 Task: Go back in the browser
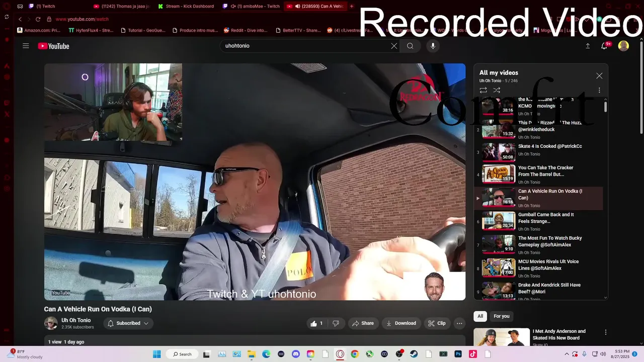[20, 19]
